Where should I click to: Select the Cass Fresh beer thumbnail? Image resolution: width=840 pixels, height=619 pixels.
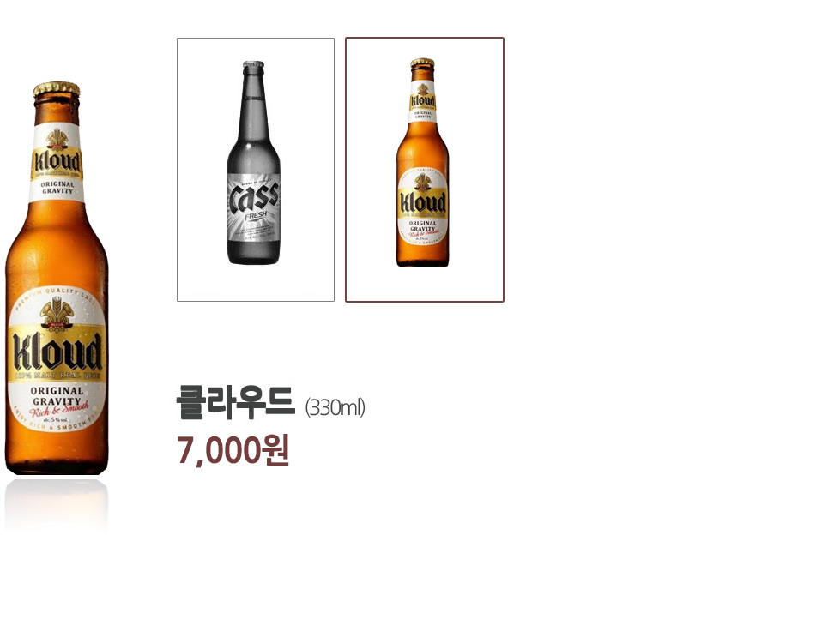point(256,169)
